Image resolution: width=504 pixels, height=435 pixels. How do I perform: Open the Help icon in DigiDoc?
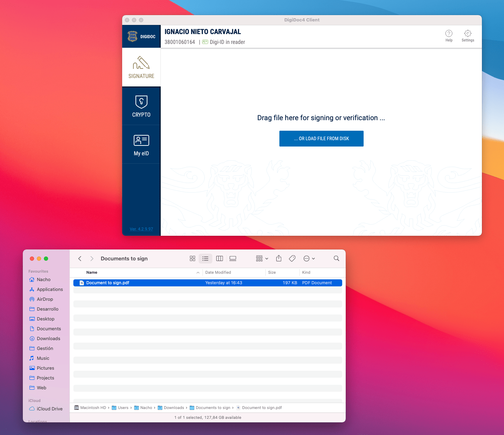point(449,34)
